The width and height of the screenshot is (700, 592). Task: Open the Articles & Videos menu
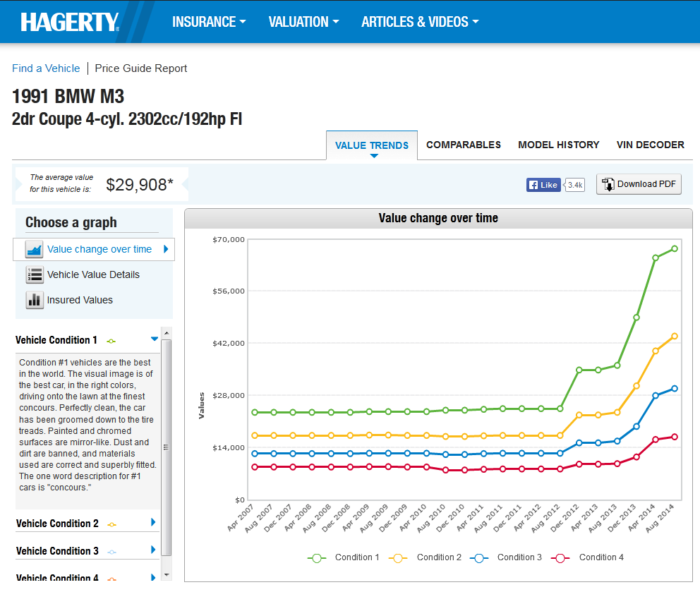coord(420,22)
